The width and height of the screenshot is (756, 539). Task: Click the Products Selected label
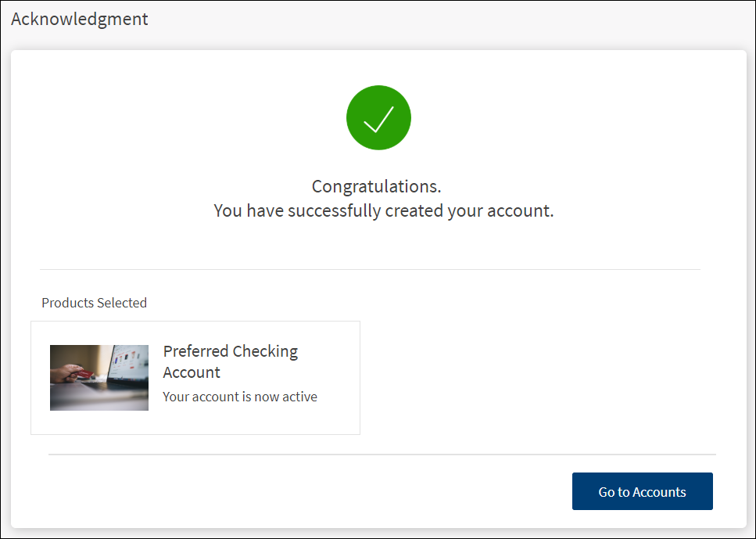(x=94, y=303)
